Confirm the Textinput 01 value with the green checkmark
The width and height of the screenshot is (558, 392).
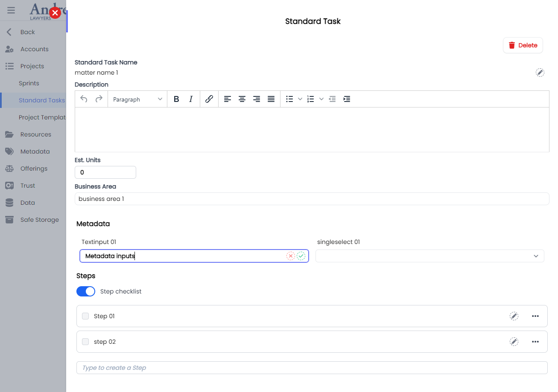click(301, 256)
